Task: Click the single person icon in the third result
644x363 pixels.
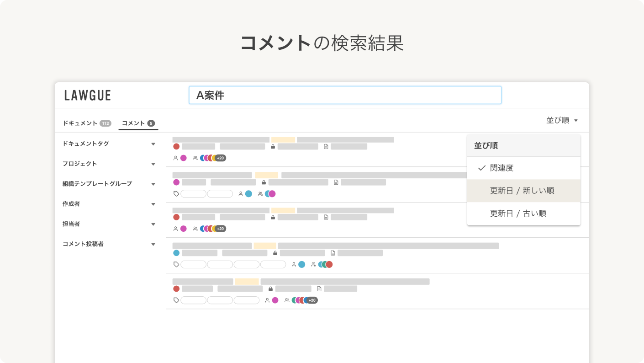Action: coord(176,229)
